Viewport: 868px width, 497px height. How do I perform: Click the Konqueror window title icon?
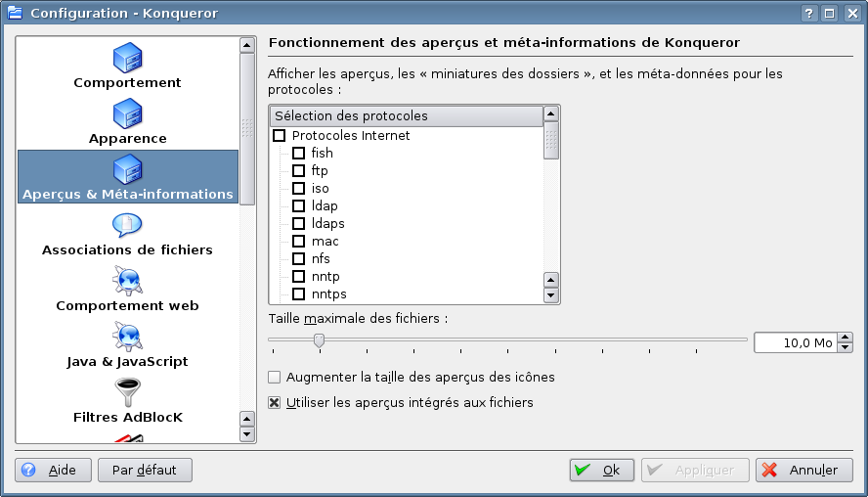[x=15, y=13]
